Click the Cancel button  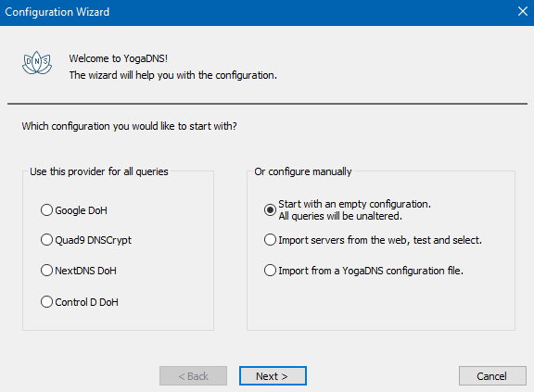[492, 376]
